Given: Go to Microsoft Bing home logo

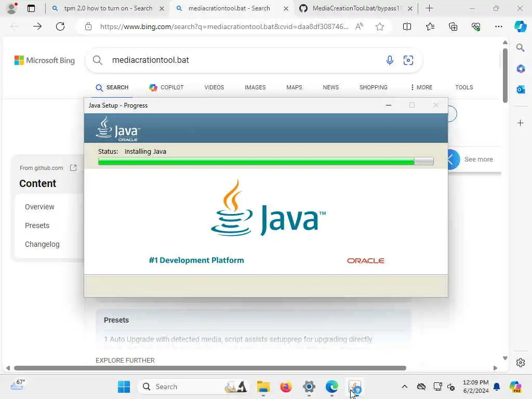Looking at the screenshot, I should 45,60.
